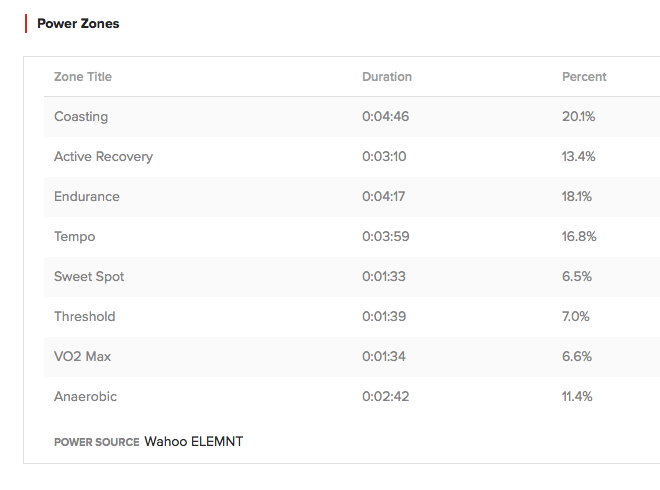
Task: Select the VO2 Max zone row
Action: (83, 357)
